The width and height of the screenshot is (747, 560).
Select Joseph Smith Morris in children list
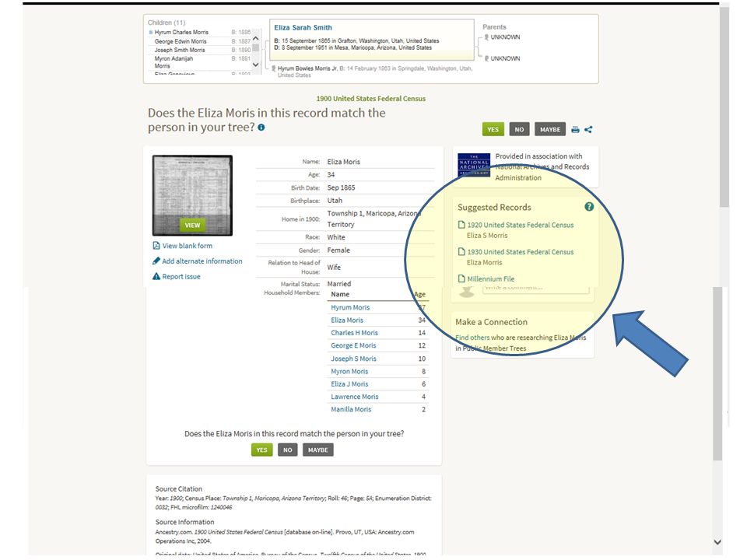pos(180,50)
